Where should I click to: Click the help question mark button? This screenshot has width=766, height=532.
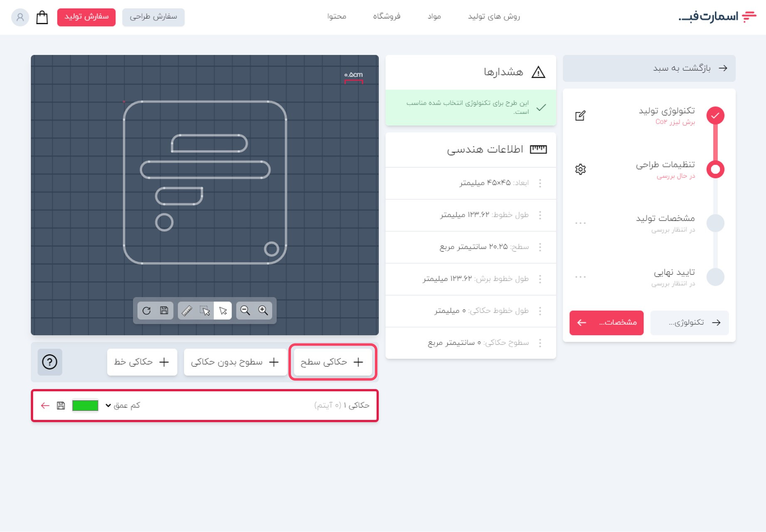click(50, 362)
